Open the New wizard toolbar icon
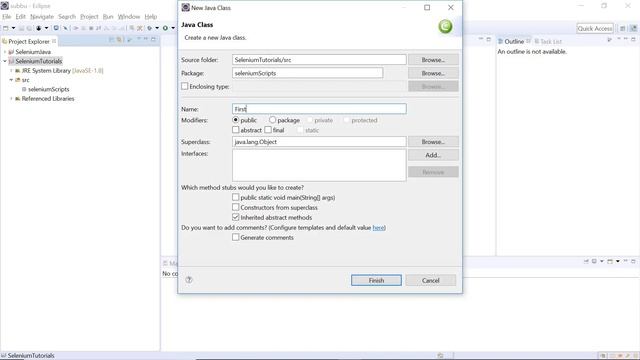 pos(6,28)
